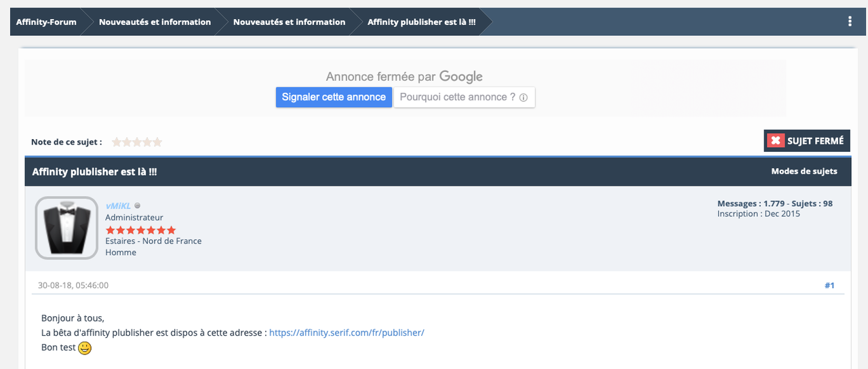The height and width of the screenshot is (369, 868).
Task: Open the three-dot options menu in breadcrumb bar
Action: (x=850, y=22)
